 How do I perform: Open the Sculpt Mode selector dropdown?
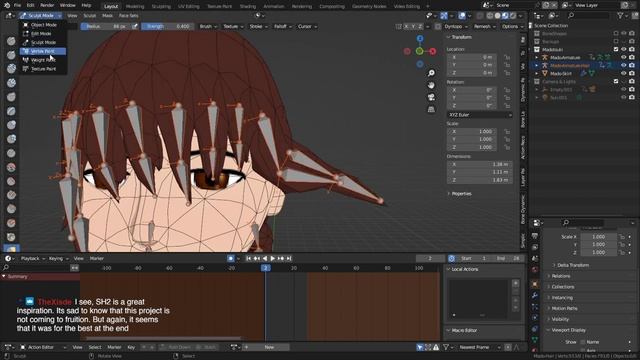coord(40,16)
